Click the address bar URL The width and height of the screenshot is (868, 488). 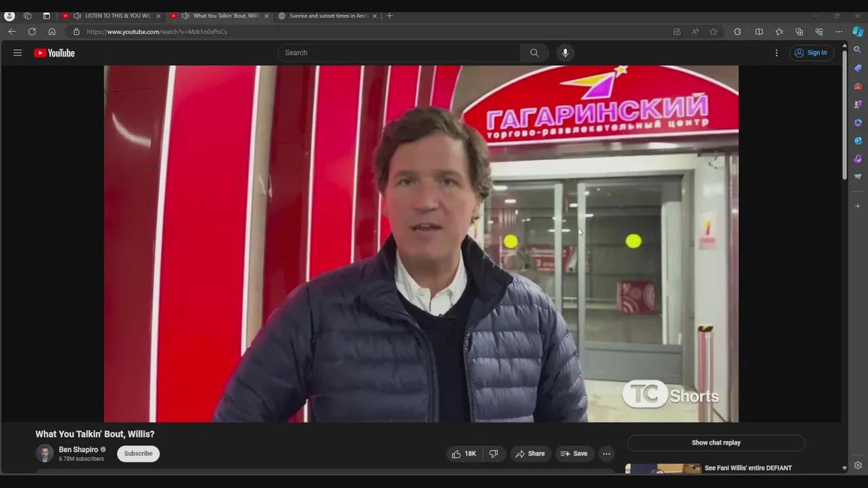click(x=157, y=32)
